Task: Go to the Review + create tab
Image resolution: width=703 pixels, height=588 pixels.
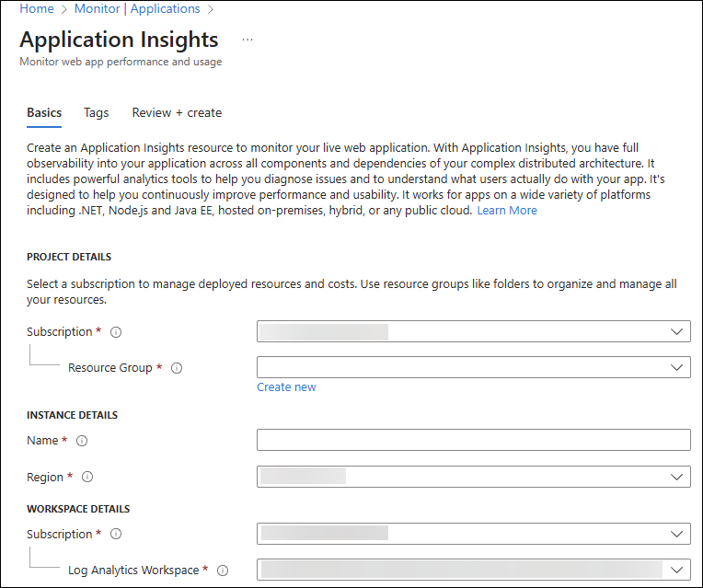Action: click(x=177, y=112)
